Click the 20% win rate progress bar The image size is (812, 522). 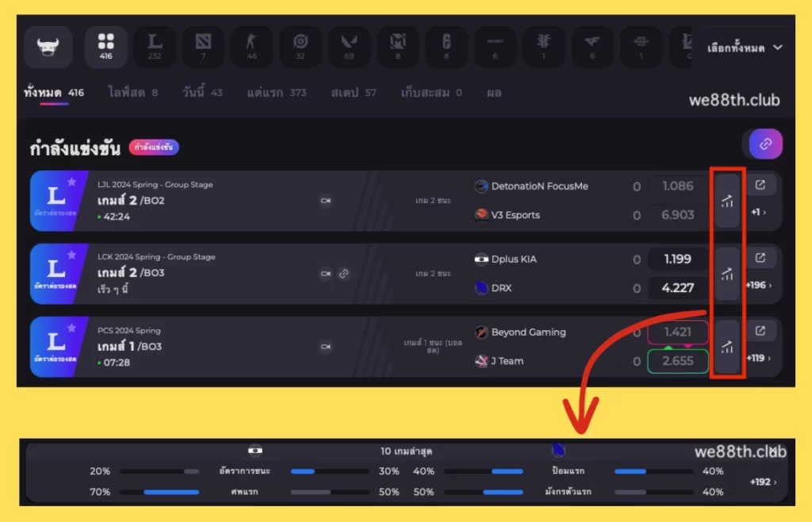(159, 471)
